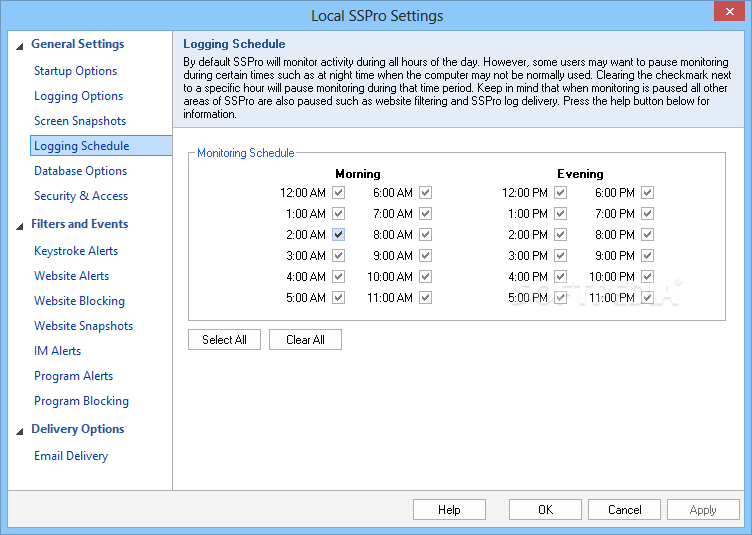Viewport: 752px width, 535px height.
Task: Open Keystroke Alerts page
Action: pos(76,251)
